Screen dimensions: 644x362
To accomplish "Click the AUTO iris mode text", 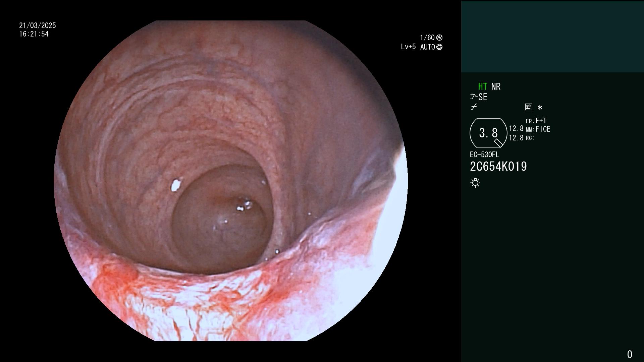I will pyautogui.click(x=428, y=47).
